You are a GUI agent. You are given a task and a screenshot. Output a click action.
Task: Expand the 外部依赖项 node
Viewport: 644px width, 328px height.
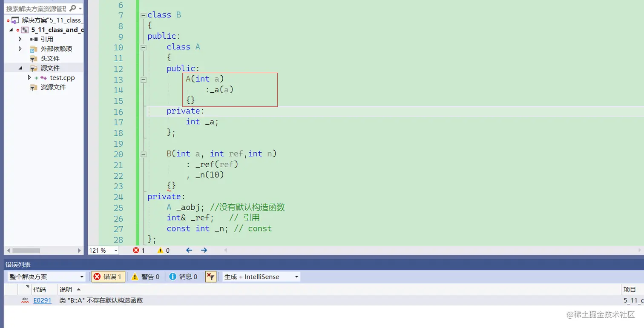pyautogui.click(x=20, y=49)
